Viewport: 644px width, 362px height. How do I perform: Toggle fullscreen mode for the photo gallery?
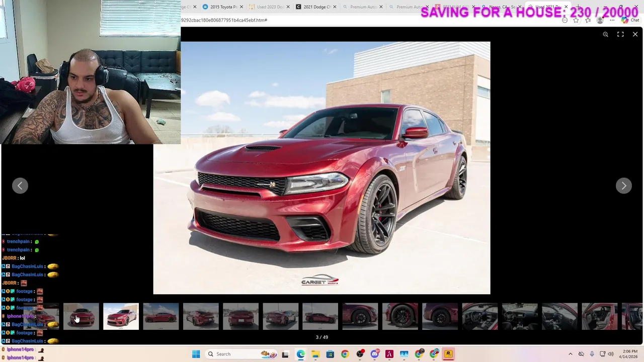pos(620,34)
